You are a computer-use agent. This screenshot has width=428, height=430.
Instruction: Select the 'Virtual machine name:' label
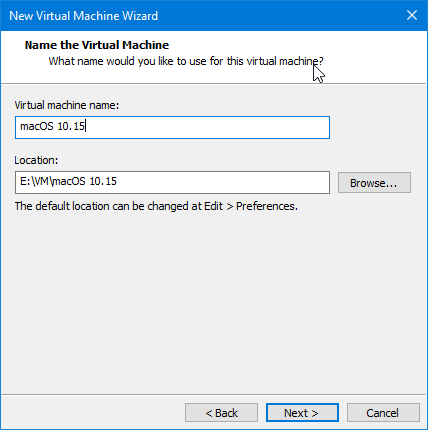pyautogui.click(x=67, y=105)
